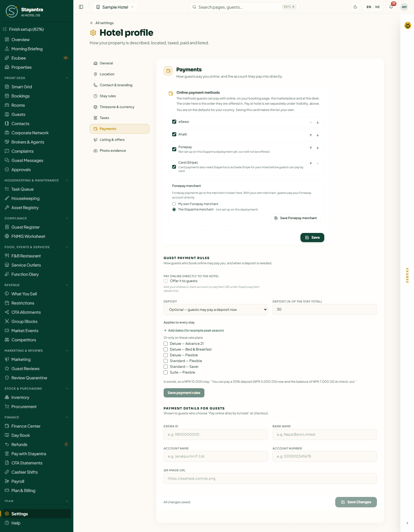
Task: Open the Exubee assistant owl icon
Action: [408, 26]
